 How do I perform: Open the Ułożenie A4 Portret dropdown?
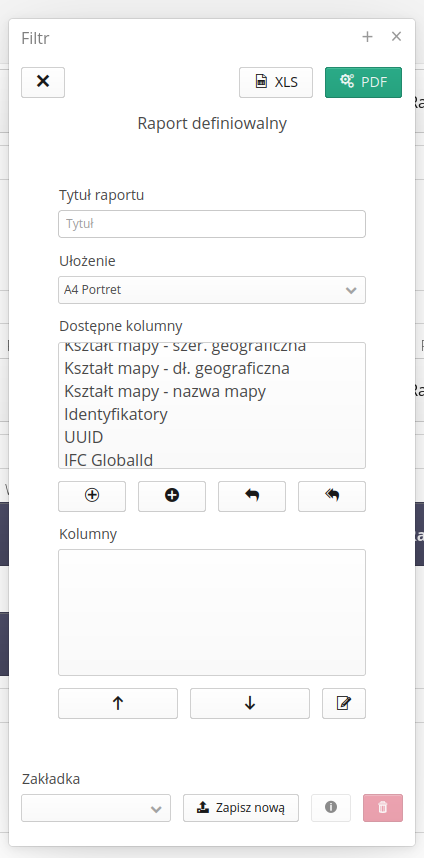pos(212,290)
